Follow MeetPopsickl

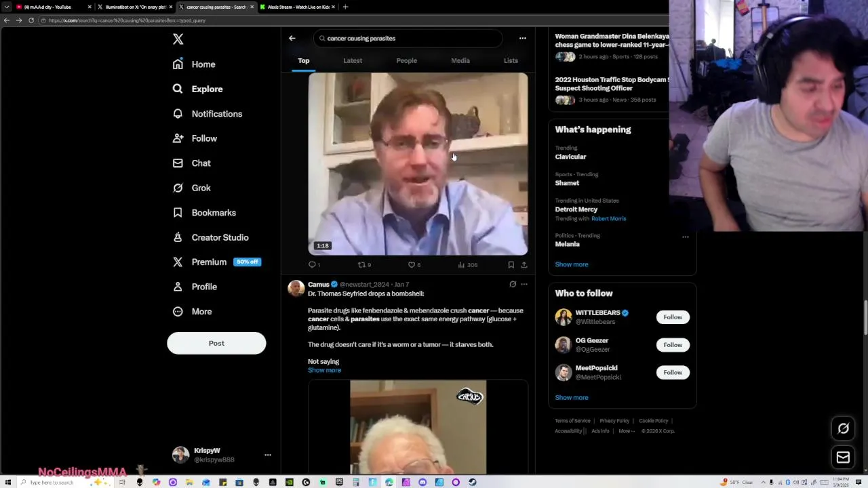click(x=673, y=372)
